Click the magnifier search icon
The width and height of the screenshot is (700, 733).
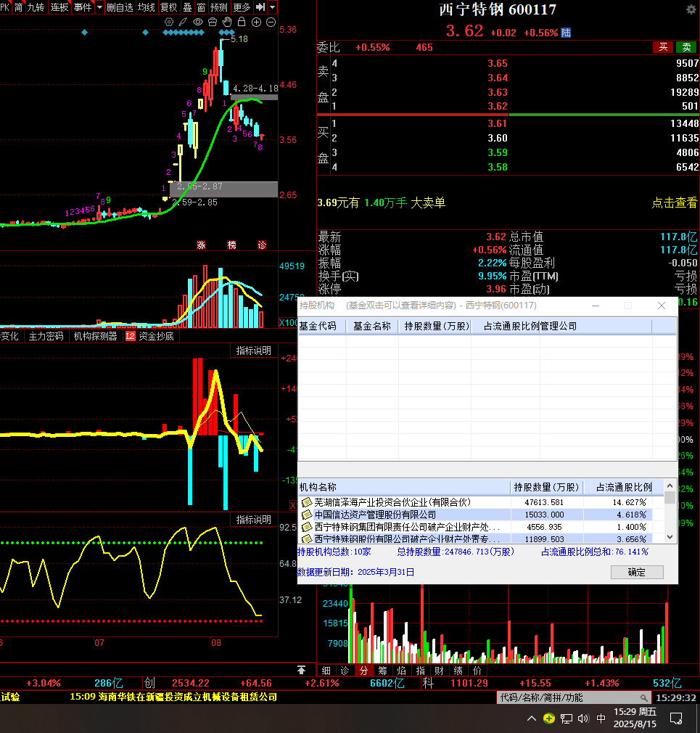[644, 697]
